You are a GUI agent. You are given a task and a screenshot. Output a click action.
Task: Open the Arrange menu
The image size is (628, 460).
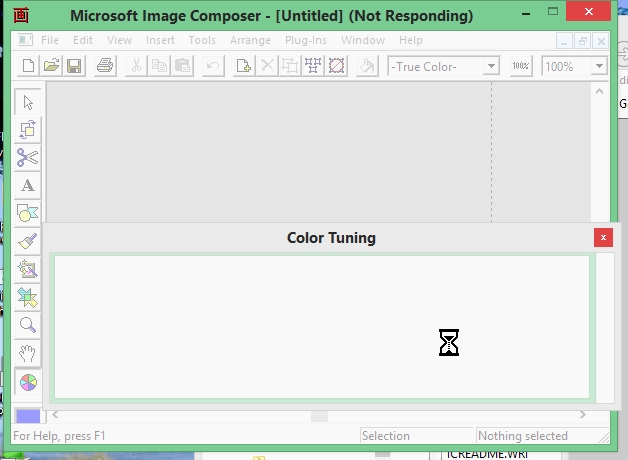[x=250, y=40]
